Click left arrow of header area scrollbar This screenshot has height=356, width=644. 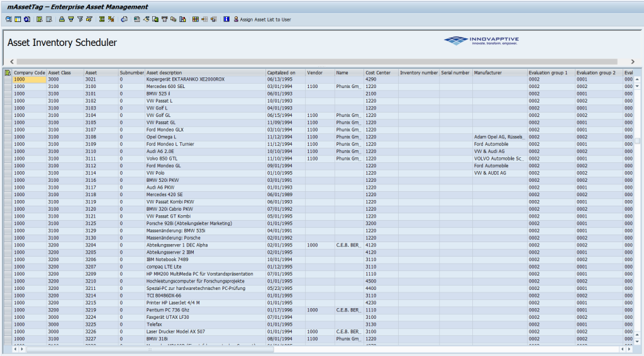(x=11, y=62)
